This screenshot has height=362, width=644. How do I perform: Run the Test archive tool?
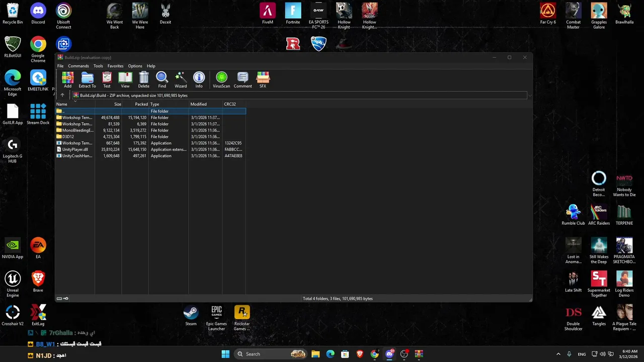107,80
